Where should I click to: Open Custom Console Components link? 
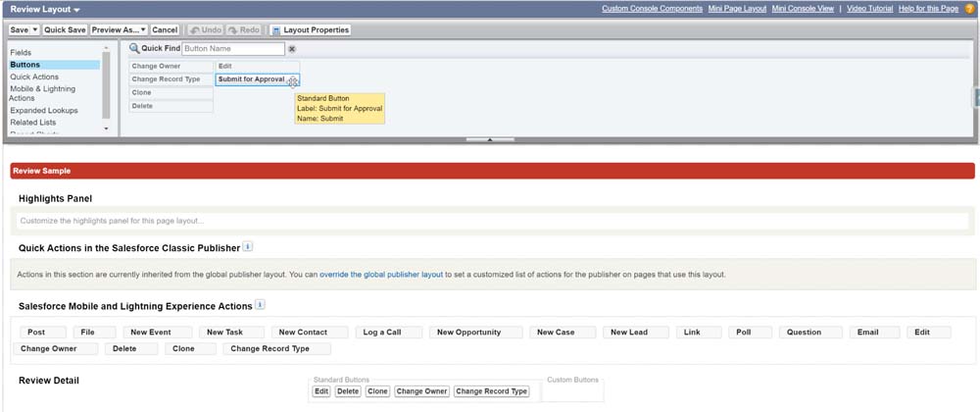pos(652,9)
